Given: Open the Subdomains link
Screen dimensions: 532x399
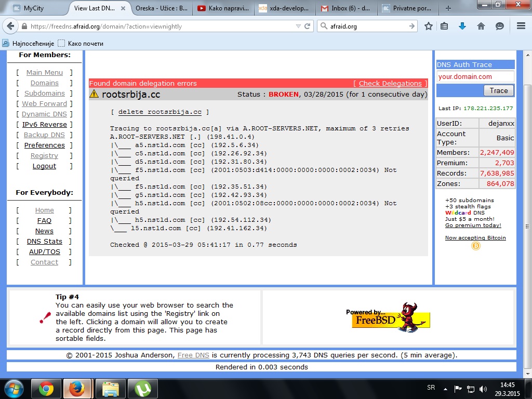Looking at the screenshot, I should coord(45,94).
